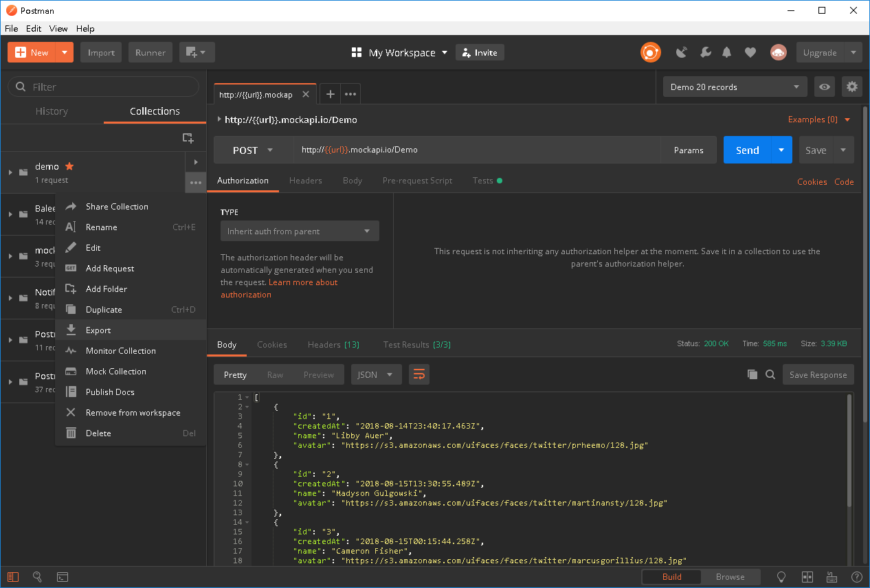
Task: Switch to Build mode
Action: click(x=672, y=577)
